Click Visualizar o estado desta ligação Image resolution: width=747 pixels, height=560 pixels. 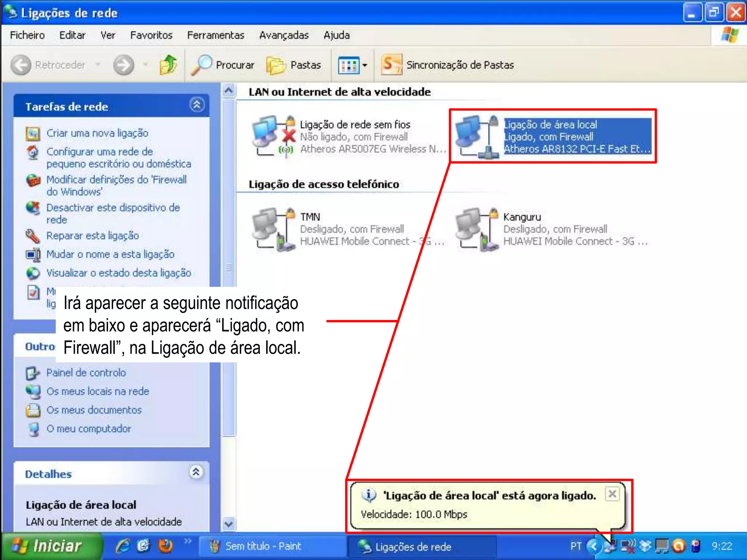119,273
